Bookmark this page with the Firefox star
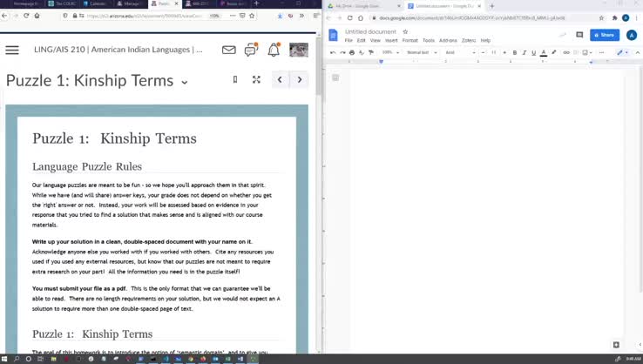 252,16
